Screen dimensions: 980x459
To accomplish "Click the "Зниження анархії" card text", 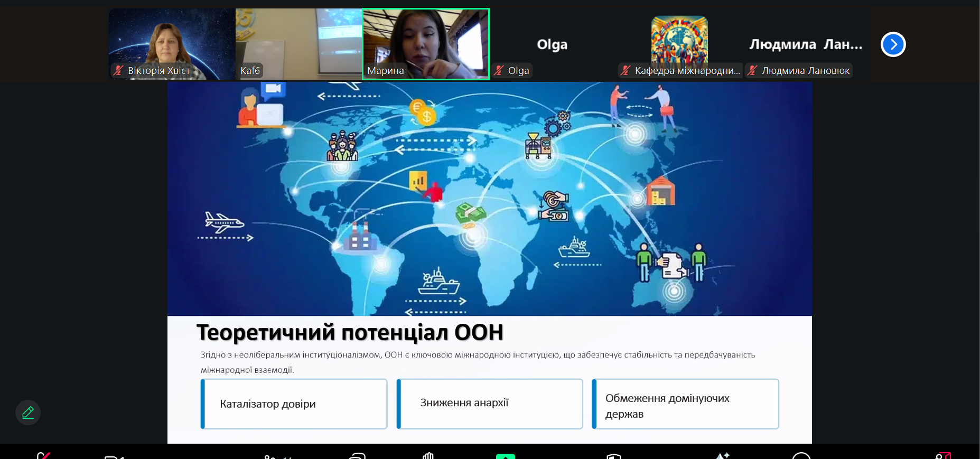I will 464,402.
